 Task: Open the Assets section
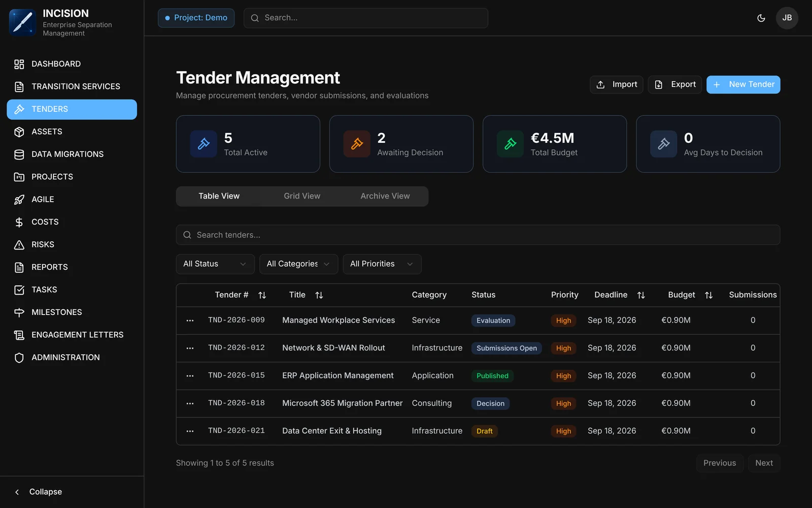pyautogui.click(x=72, y=132)
